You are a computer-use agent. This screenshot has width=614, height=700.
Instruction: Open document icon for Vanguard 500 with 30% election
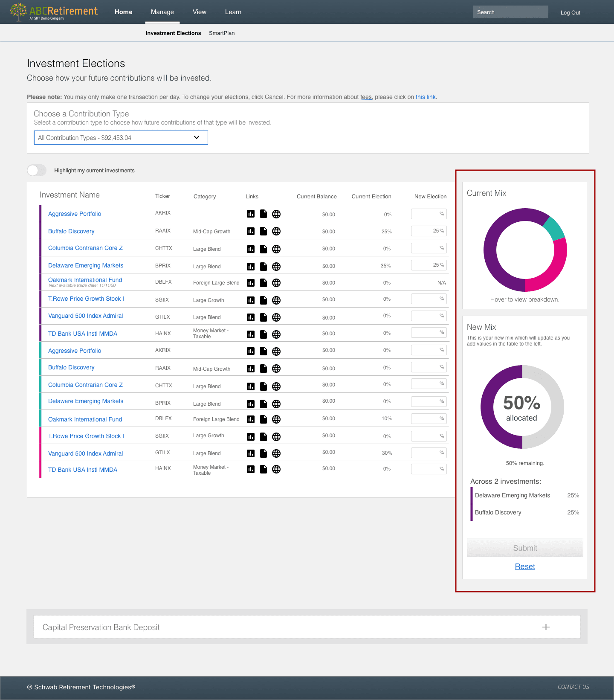click(x=264, y=453)
